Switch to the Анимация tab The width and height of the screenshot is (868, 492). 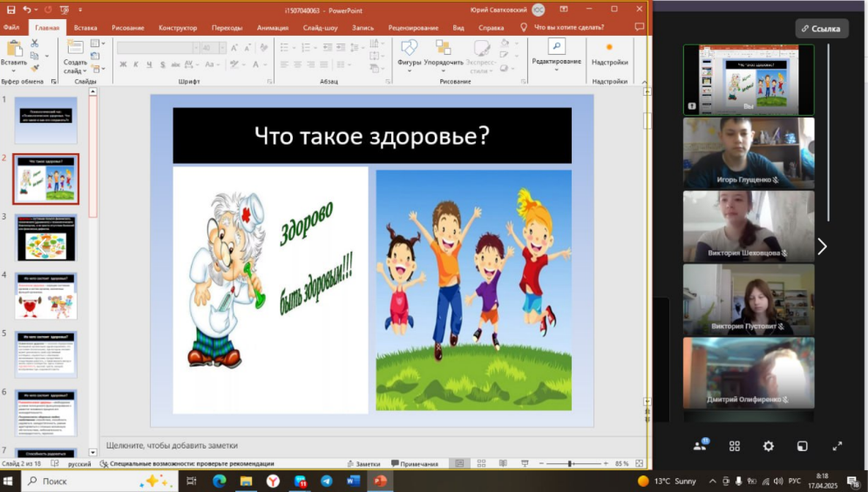[273, 28]
